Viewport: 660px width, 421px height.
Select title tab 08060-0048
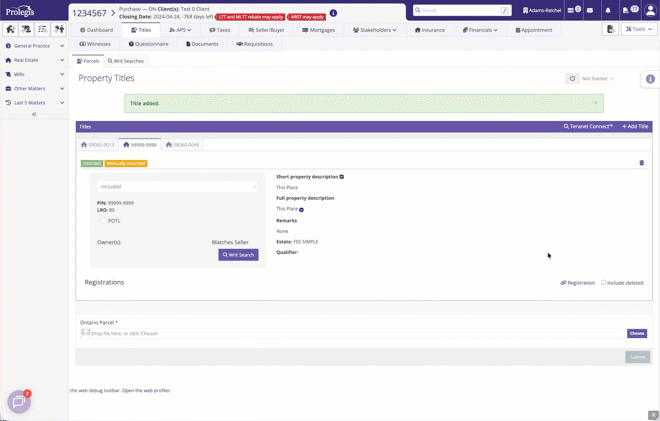click(x=182, y=145)
